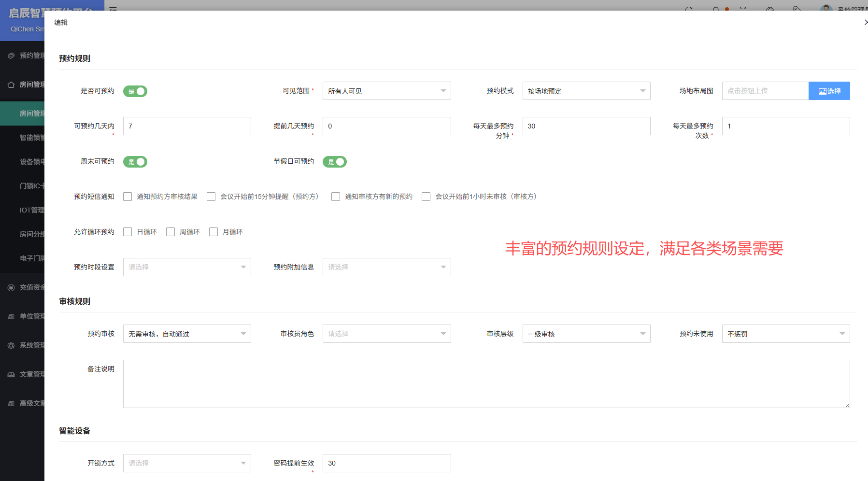The image size is (868, 481).
Task: Click the 高级文章 sidebar icon
Action: 11,403
